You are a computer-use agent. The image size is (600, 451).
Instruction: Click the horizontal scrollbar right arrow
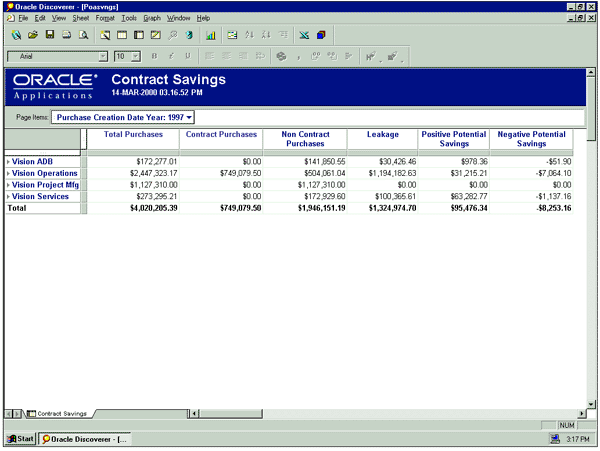[579, 412]
